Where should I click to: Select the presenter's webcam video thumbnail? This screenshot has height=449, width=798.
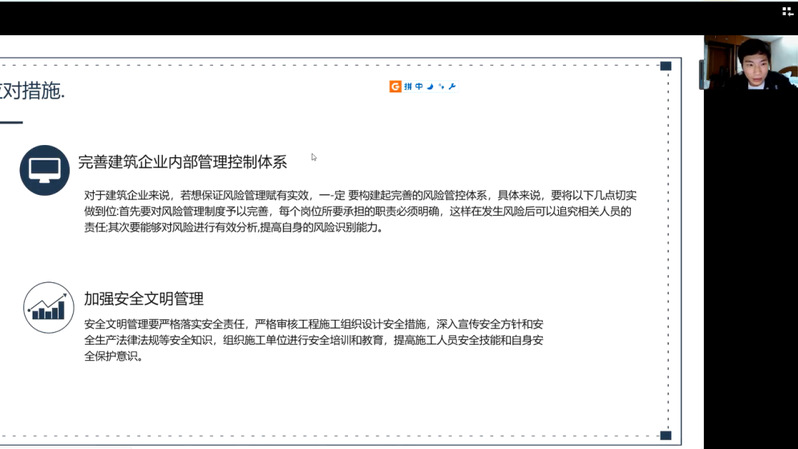tap(750, 64)
